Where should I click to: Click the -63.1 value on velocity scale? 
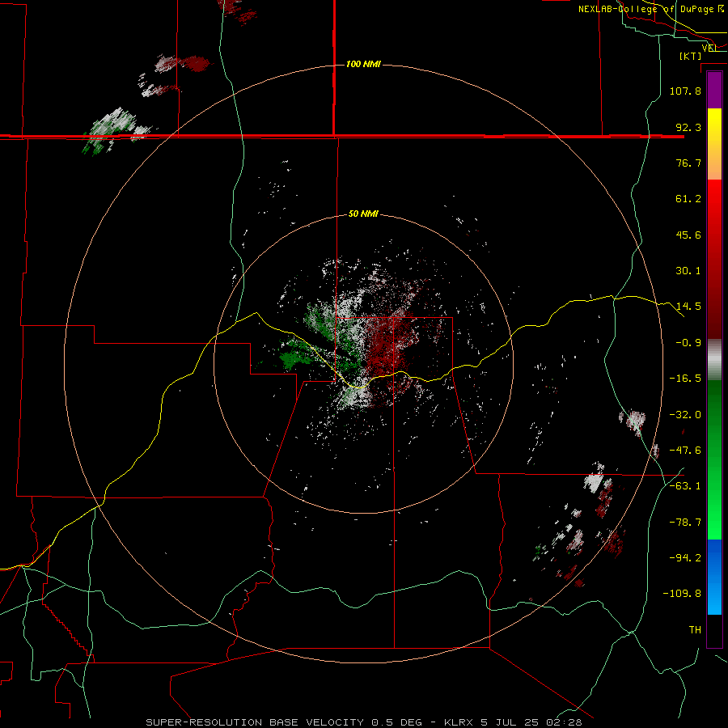685,486
